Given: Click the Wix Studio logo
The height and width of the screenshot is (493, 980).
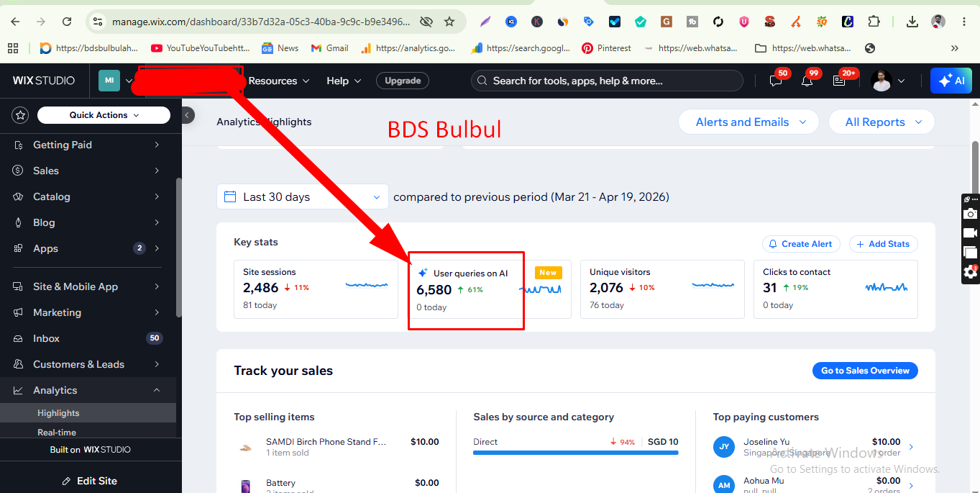Looking at the screenshot, I should [x=44, y=81].
